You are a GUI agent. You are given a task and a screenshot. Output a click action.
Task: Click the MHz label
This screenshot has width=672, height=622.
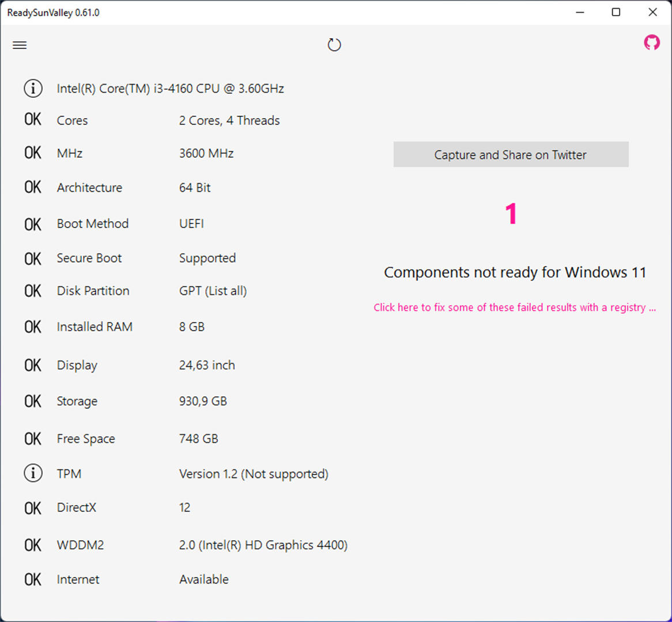69,153
